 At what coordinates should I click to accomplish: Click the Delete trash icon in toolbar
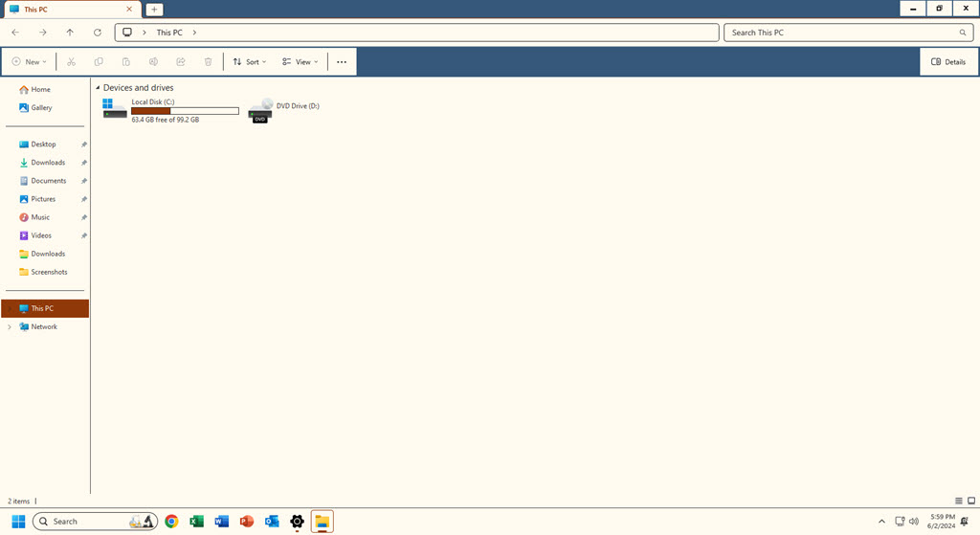pos(208,62)
